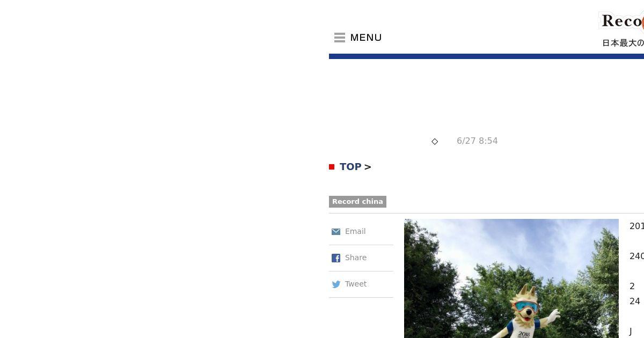Open the Record china source tag
644x338 pixels.
point(357,202)
